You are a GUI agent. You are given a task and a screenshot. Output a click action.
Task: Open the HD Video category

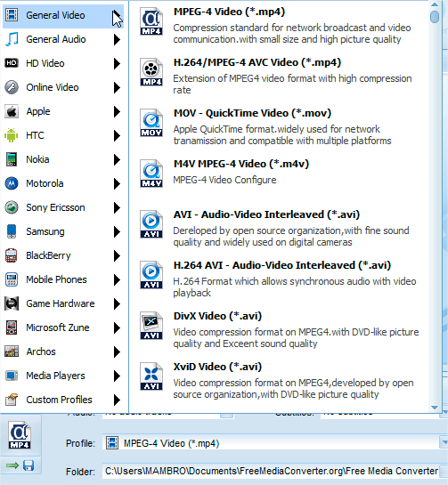tap(63, 63)
